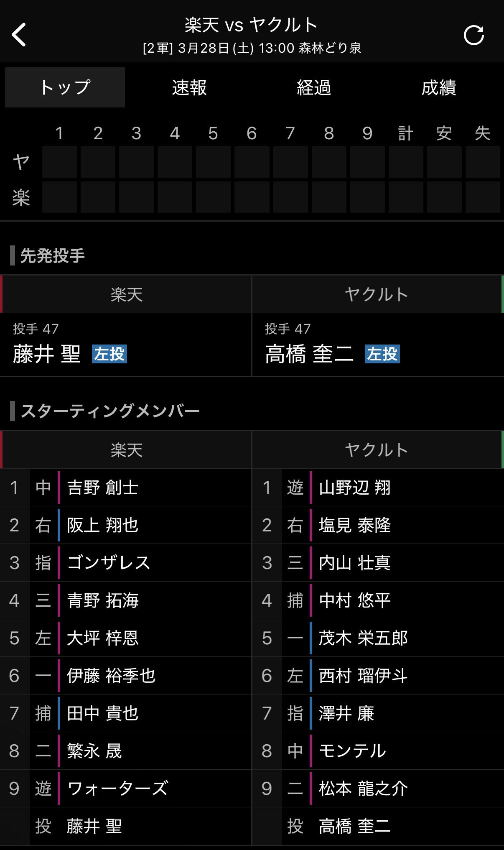Viewport: 504px width, 850px height.
Task: Open the 成績 tab
Action: (438, 87)
